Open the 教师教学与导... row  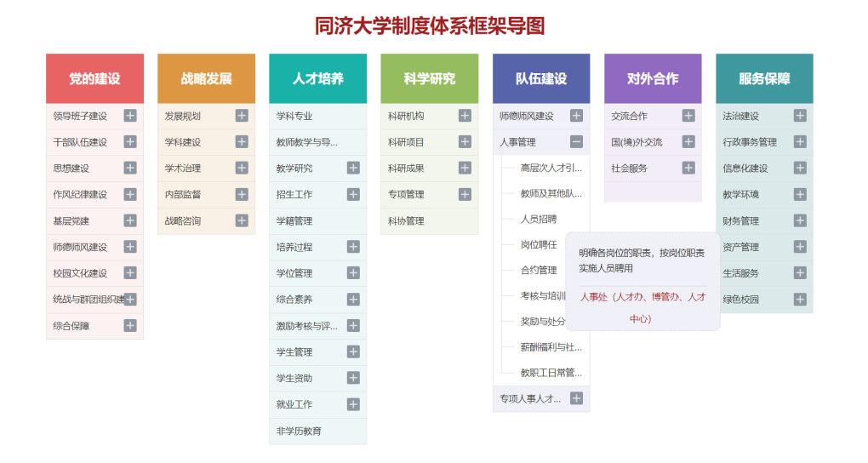pos(317,142)
